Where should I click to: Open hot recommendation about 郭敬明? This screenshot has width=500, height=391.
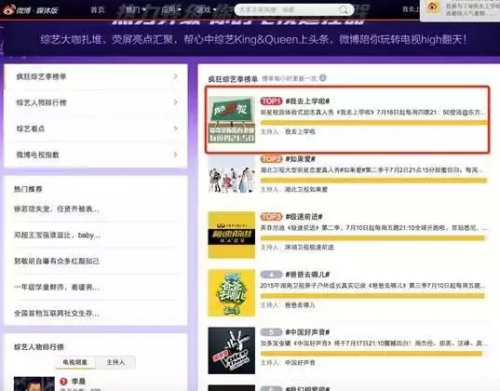(56, 261)
